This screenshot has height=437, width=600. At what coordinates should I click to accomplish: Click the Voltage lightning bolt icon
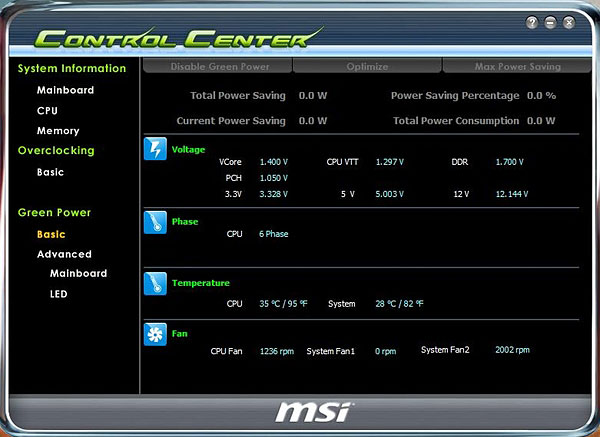coord(155,148)
